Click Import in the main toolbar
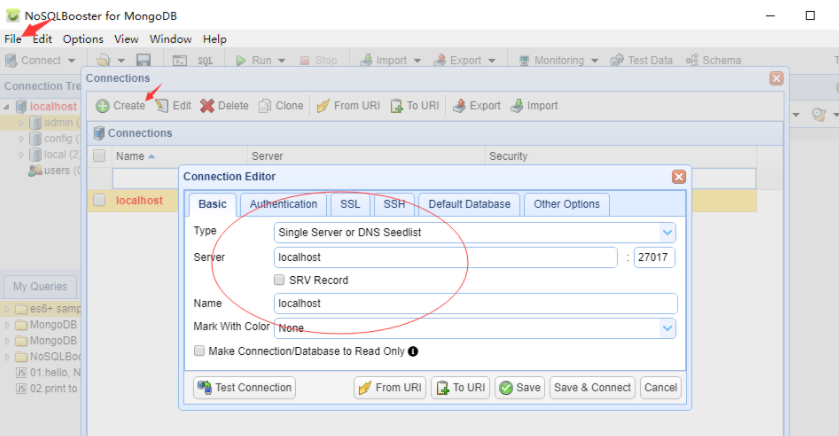839x436 pixels. pos(384,60)
